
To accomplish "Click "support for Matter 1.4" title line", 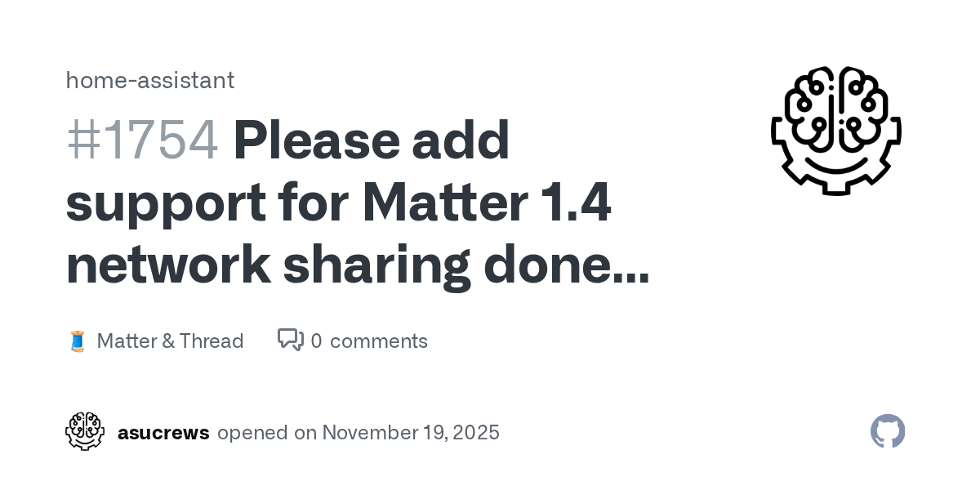I will click(x=338, y=203).
